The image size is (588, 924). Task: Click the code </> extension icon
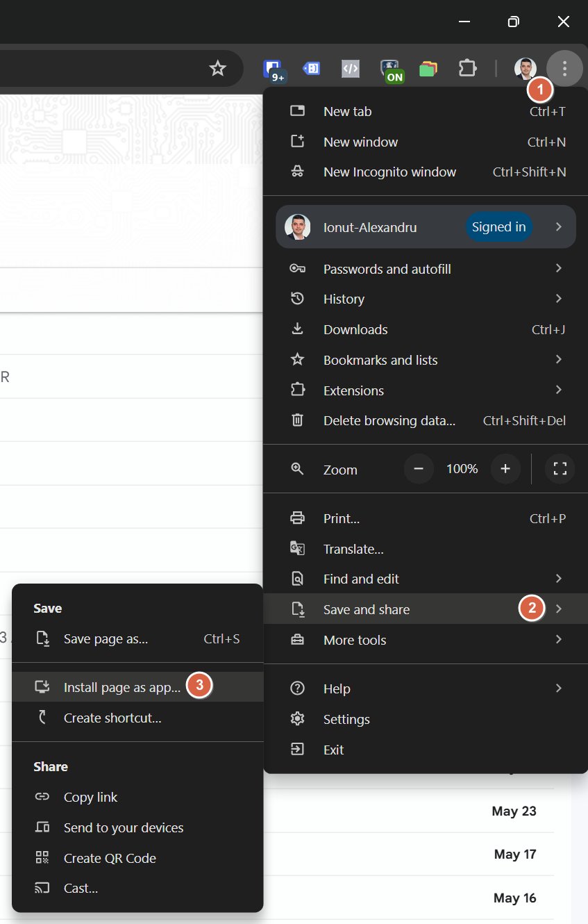pos(351,68)
